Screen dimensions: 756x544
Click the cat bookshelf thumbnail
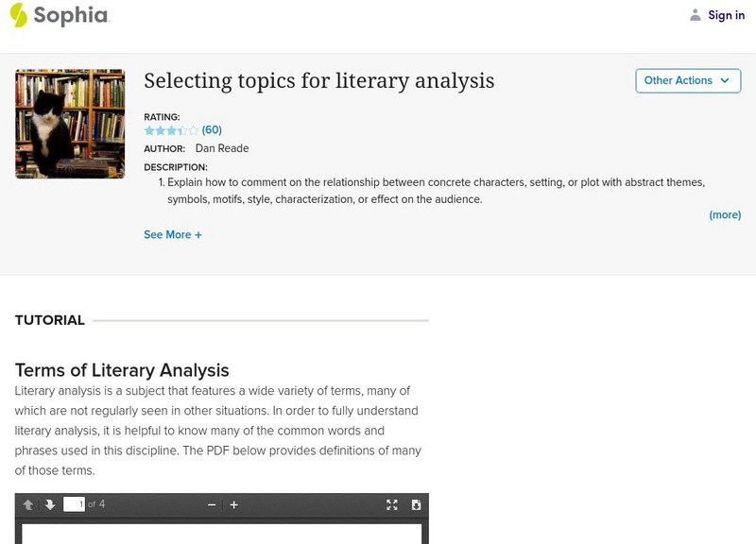tap(70, 124)
